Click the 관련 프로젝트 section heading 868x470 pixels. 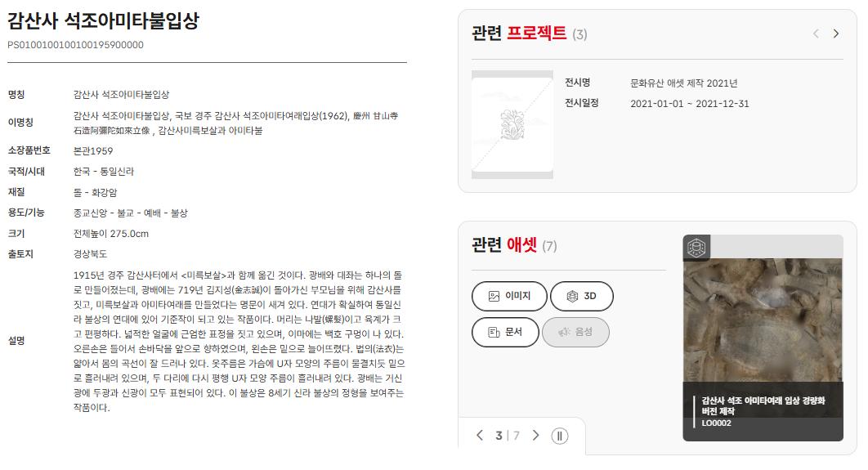(x=519, y=34)
